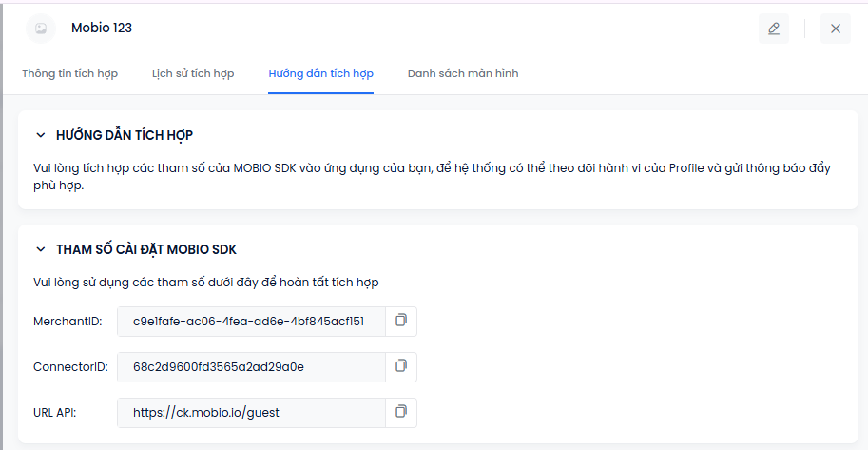Collapse the HƯỚNG DẪN TÍCH HỢP section
868x450 pixels.
point(41,135)
